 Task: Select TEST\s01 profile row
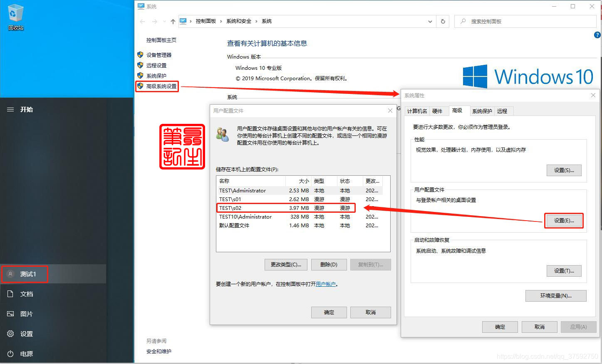click(299, 199)
